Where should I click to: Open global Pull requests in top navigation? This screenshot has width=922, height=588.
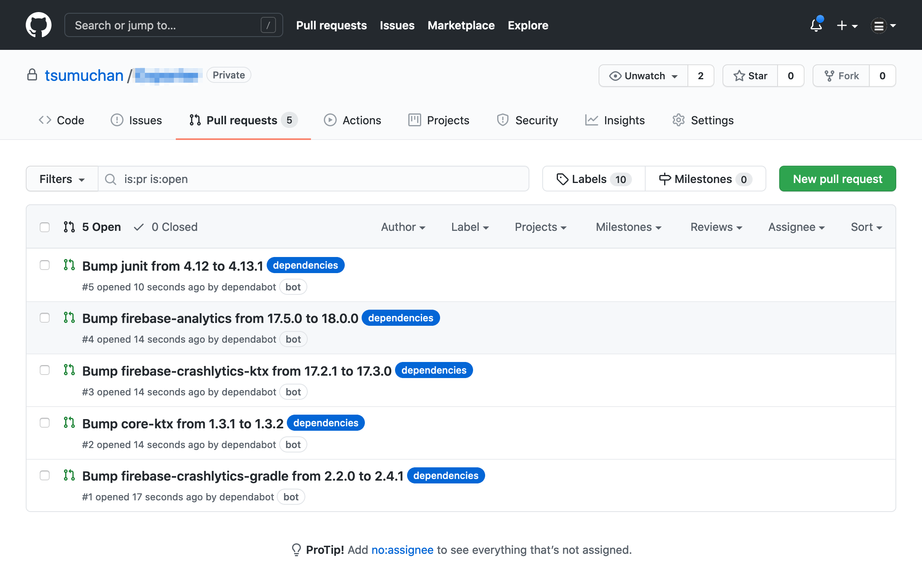[x=331, y=25]
